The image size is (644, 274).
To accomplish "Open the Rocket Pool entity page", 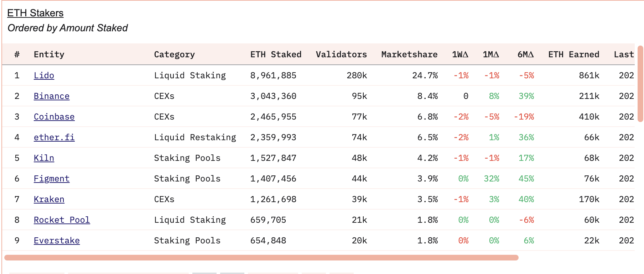I will coord(62,220).
